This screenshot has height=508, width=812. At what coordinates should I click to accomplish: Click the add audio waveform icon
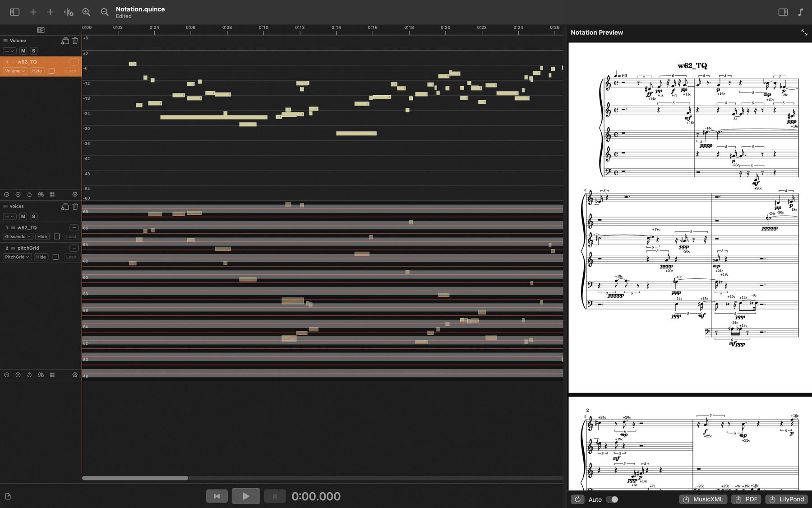tap(68, 12)
